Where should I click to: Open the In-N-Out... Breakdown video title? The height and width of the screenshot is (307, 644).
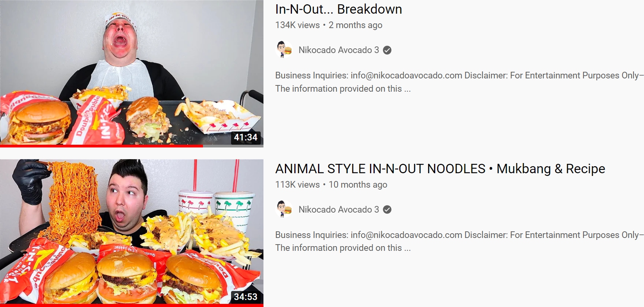tap(338, 9)
